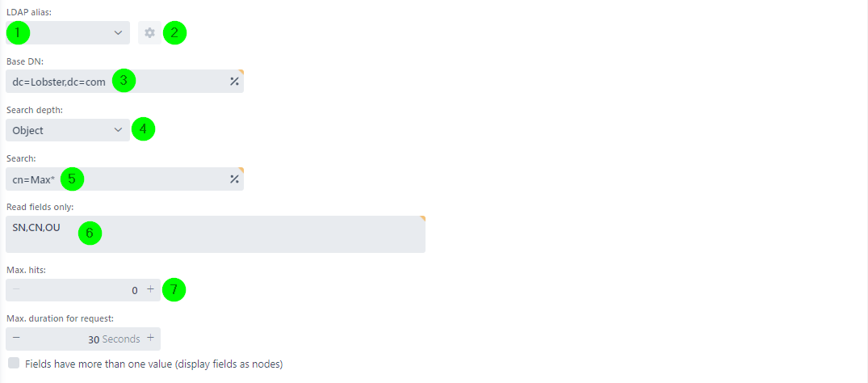
Task: Click into the Base DN text field
Action: click(124, 82)
